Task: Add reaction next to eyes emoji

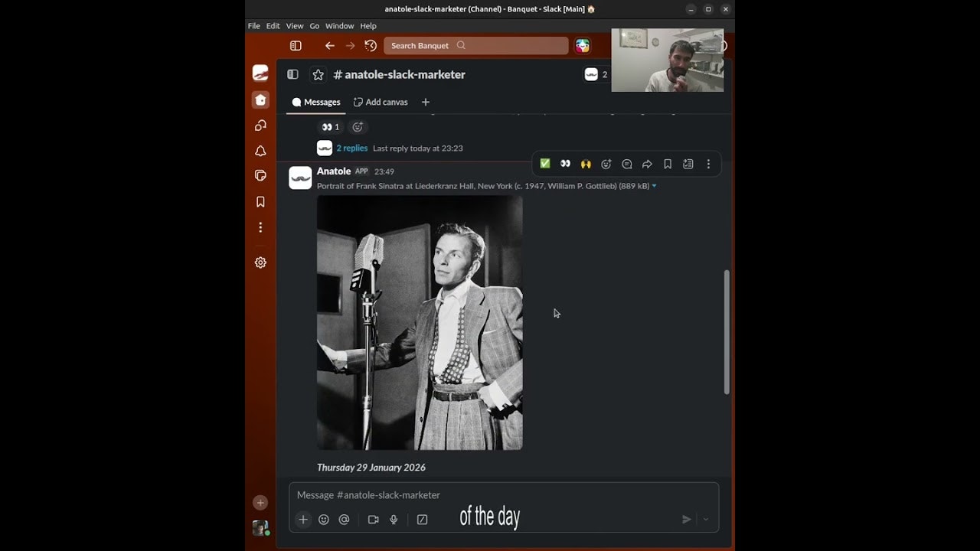Action: [x=358, y=127]
